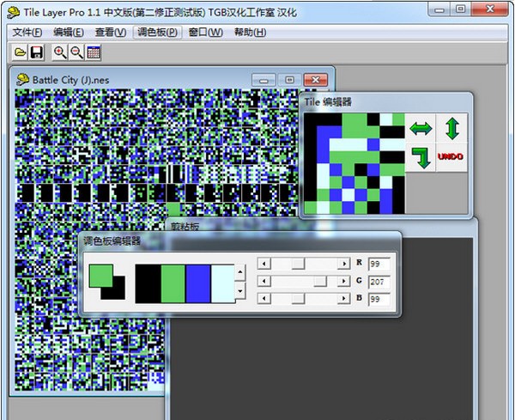
Task: Save the ROM with the floppy disk icon
Action: [x=36, y=52]
